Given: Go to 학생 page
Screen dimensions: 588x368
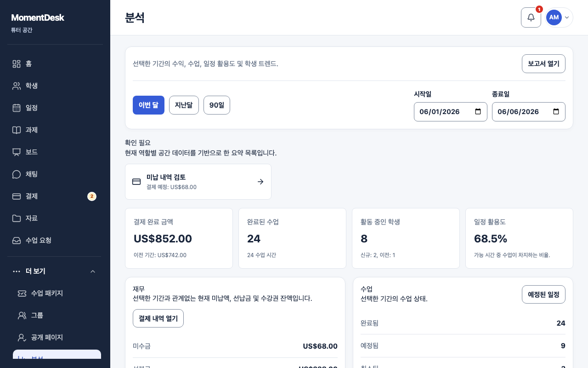Looking at the screenshot, I should pyautogui.click(x=55, y=86).
